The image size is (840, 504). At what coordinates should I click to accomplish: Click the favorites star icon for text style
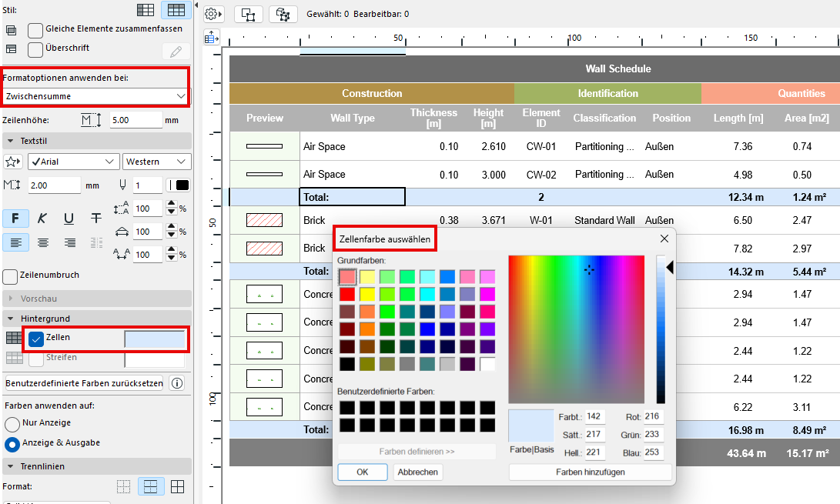pyautogui.click(x=13, y=162)
